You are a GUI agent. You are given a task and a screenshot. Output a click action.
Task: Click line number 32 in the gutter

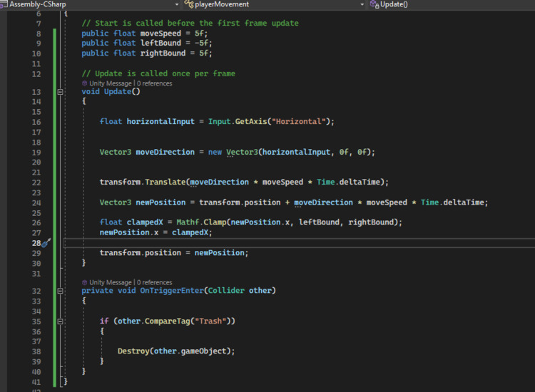coord(36,291)
